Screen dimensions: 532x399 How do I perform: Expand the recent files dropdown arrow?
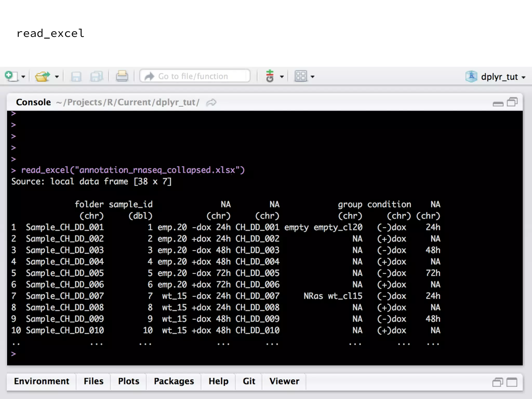point(57,77)
